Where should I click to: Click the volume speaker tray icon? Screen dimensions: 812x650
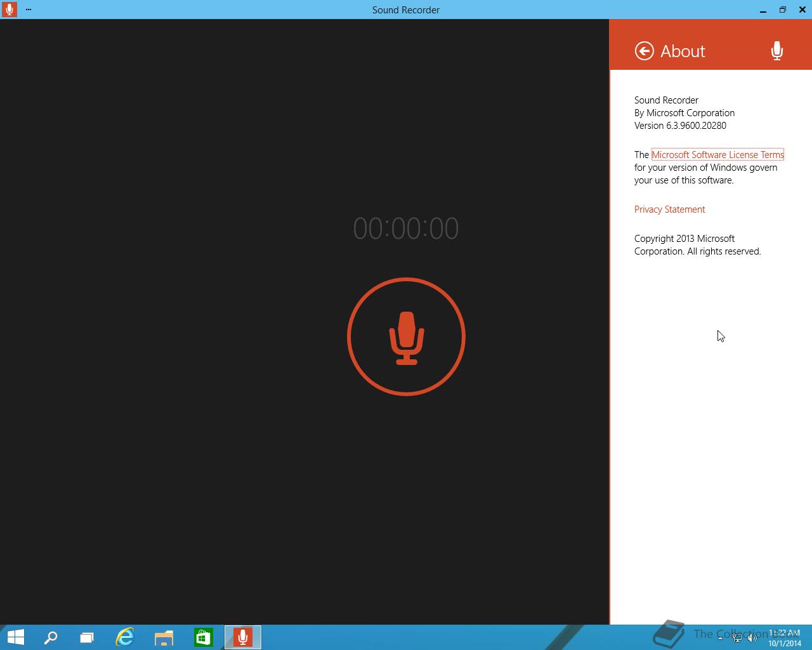pos(752,638)
